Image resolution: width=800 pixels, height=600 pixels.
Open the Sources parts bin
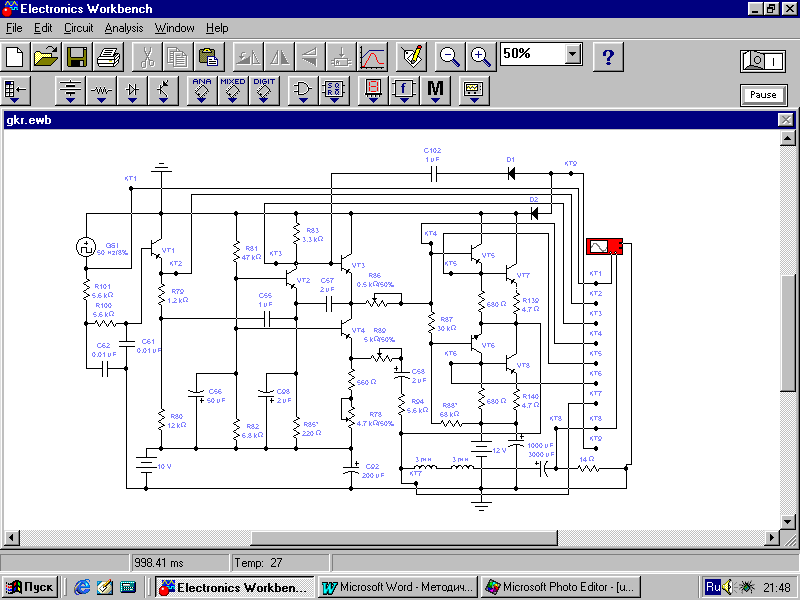tap(70, 91)
